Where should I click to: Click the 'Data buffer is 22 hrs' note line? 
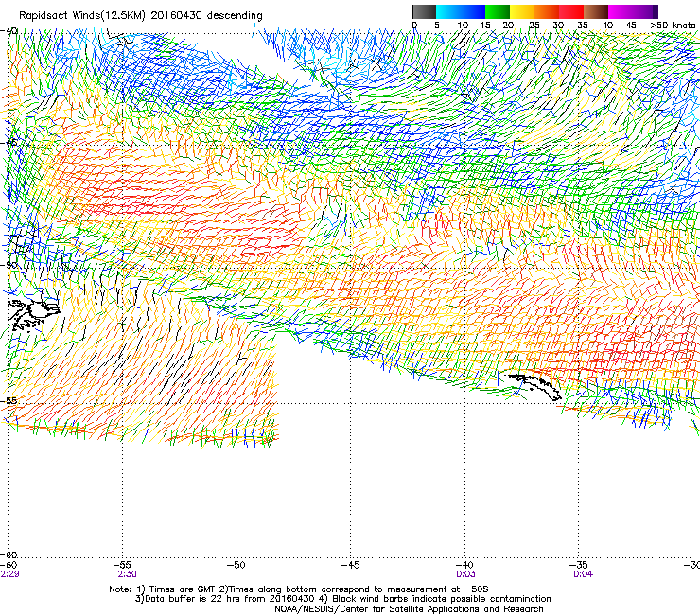pos(342,599)
